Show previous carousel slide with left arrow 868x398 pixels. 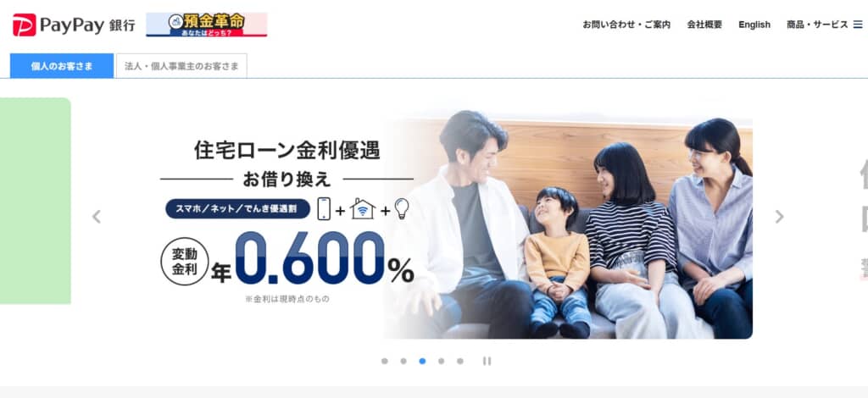pyautogui.click(x=97, y=217)
